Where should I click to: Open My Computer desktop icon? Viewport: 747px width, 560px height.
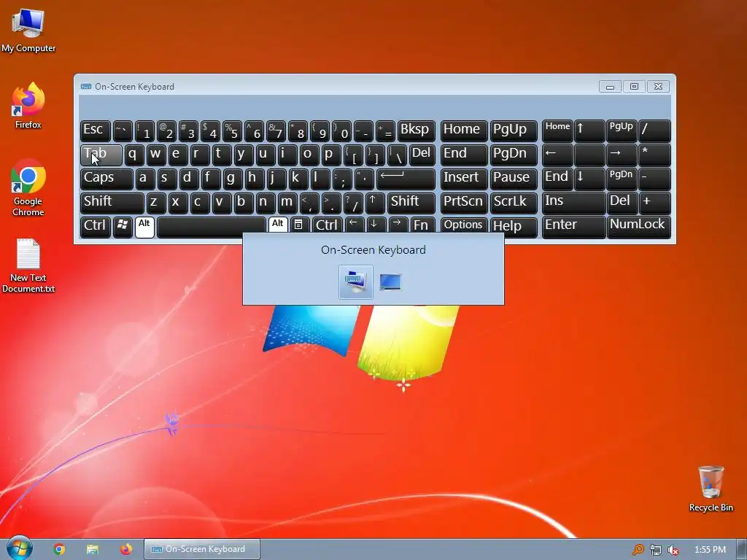click(x=28, y=29)
